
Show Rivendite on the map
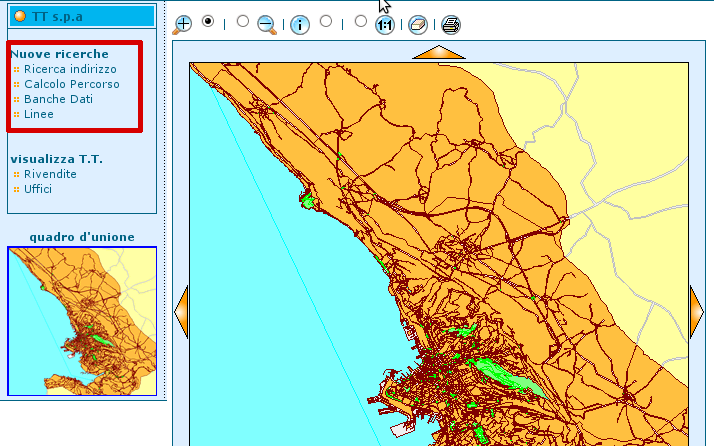[x=50, y=174]
